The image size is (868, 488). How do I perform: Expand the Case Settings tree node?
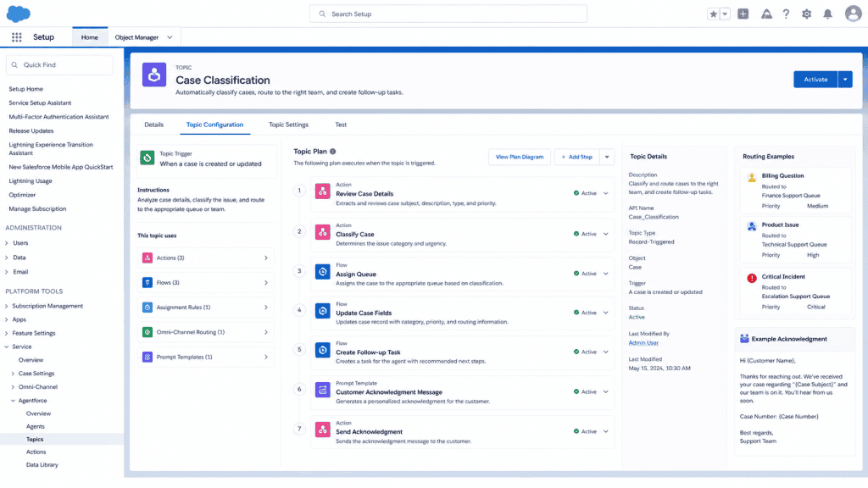13,374
